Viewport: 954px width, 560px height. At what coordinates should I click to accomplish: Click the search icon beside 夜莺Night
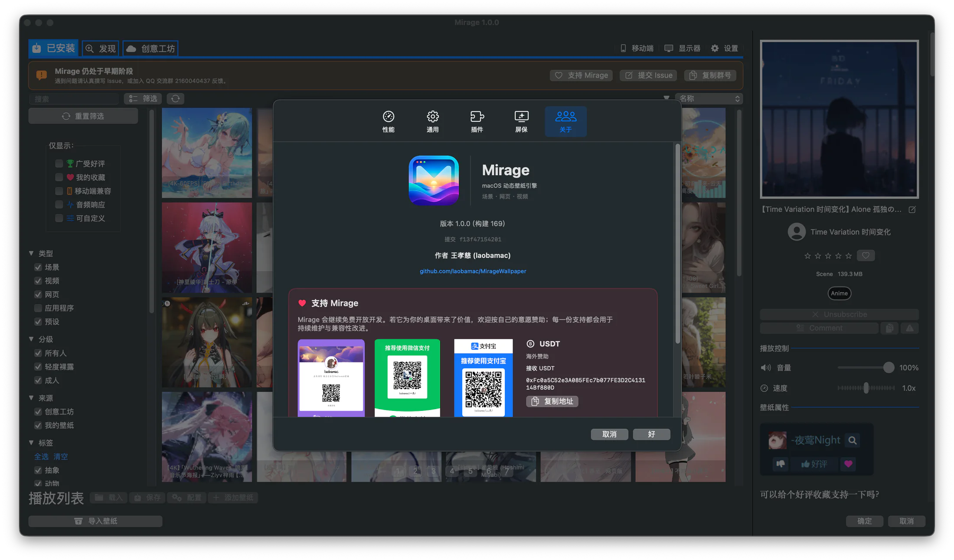pos(853,440)
